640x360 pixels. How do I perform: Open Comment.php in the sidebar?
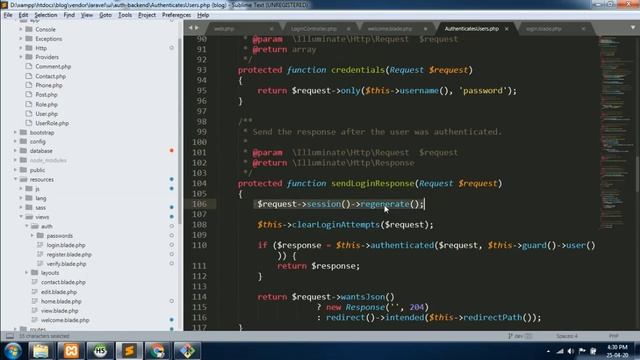pyautogui.click(x=53, y=67)
